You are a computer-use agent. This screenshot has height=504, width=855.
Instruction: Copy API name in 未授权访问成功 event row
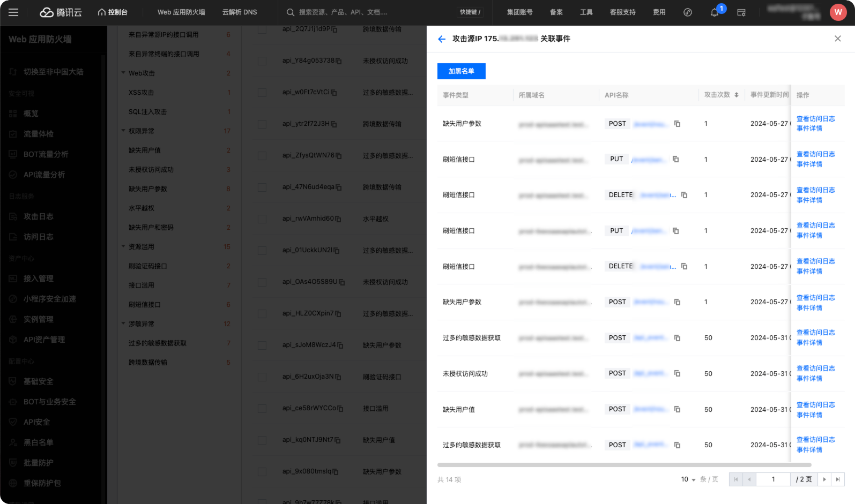point(678,373)
